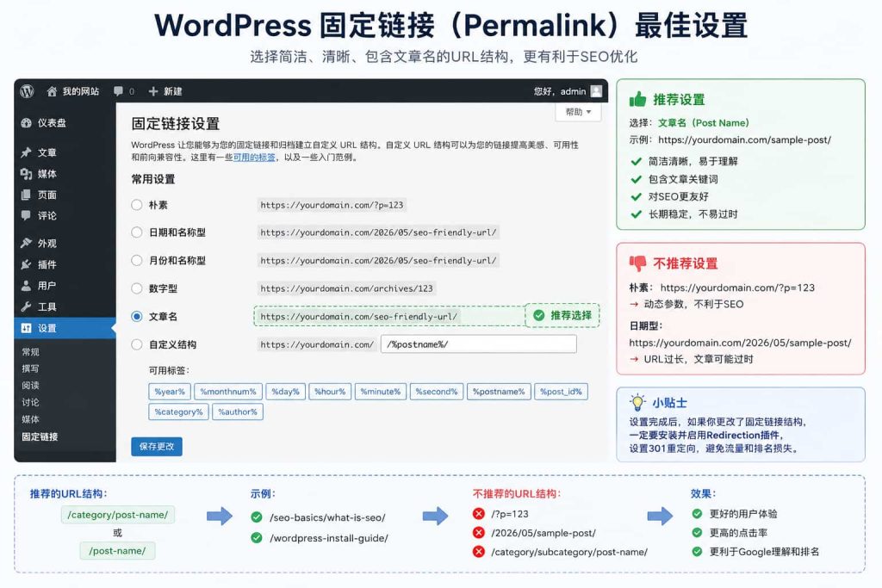Click the 朴素 ?p=123 URL example
The width and height of the screenshot is (882, 588).
point(332,205)
